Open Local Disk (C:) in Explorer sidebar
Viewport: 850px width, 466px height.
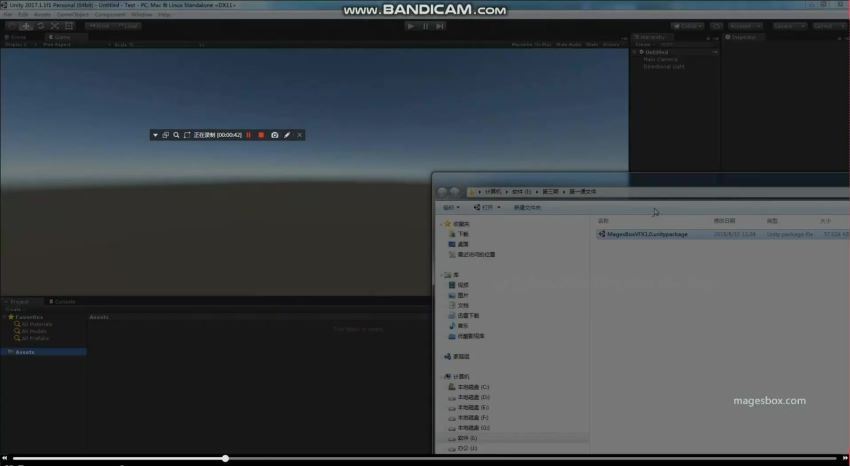point(468,387)
